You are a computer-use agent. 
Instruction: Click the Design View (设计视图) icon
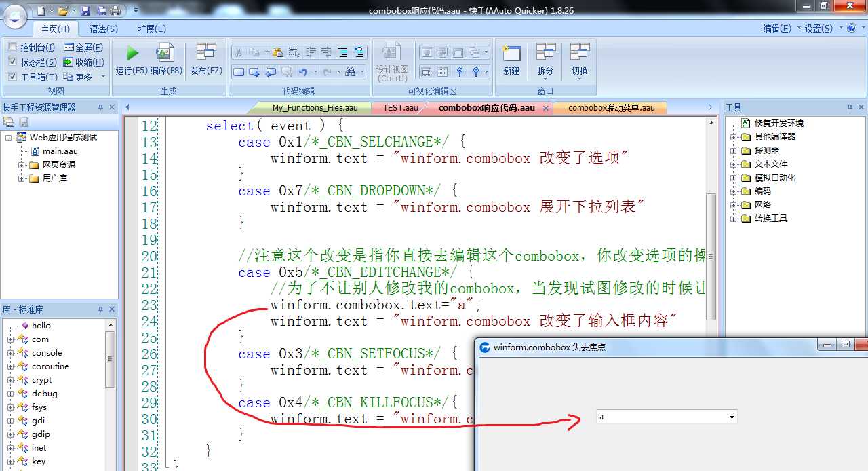click(x=391, y=52)
